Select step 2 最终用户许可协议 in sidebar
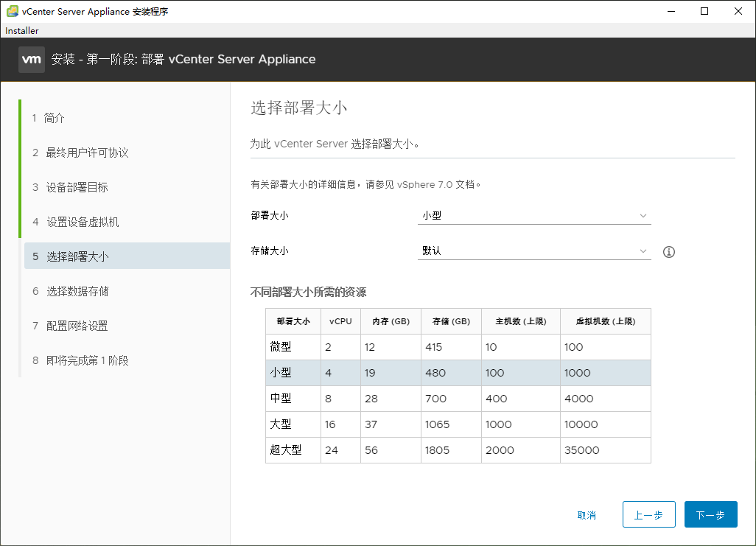Screen dimensions: 756x546 [x=80, y=153]
